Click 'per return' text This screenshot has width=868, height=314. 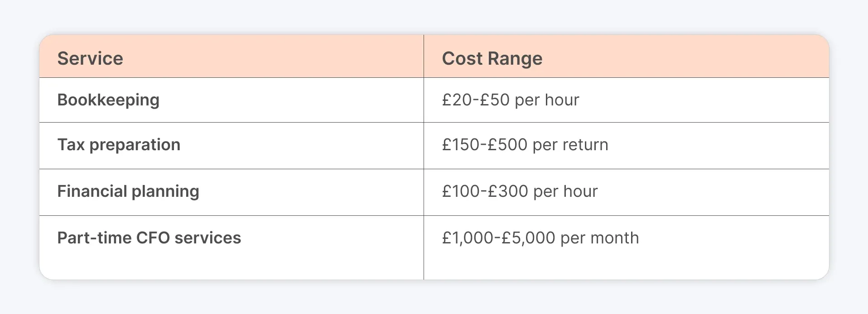570,145
